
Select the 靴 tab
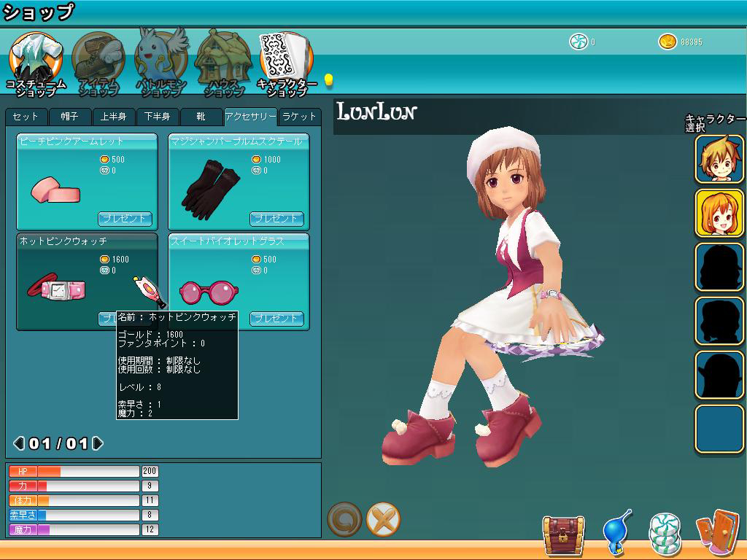pyautogui.click(x=201, y=117)
